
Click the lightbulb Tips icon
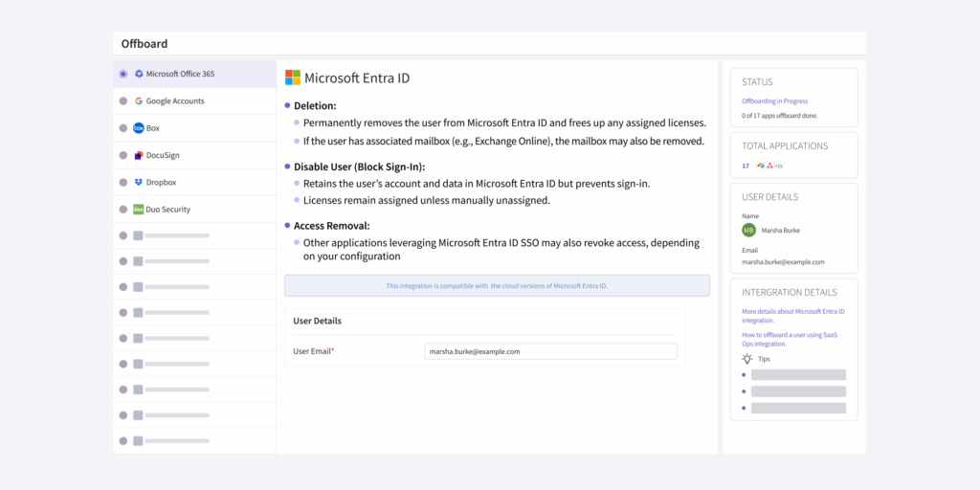(x=746, y=359)
